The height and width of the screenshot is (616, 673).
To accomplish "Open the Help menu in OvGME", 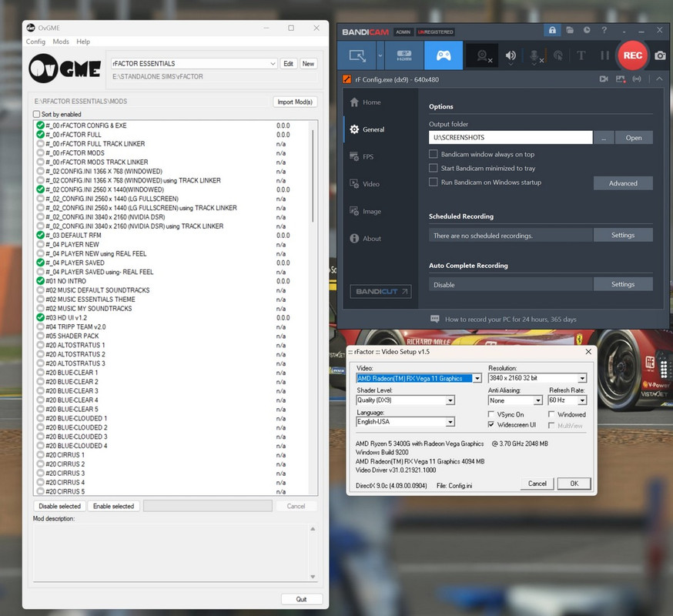I will point(83,42).
